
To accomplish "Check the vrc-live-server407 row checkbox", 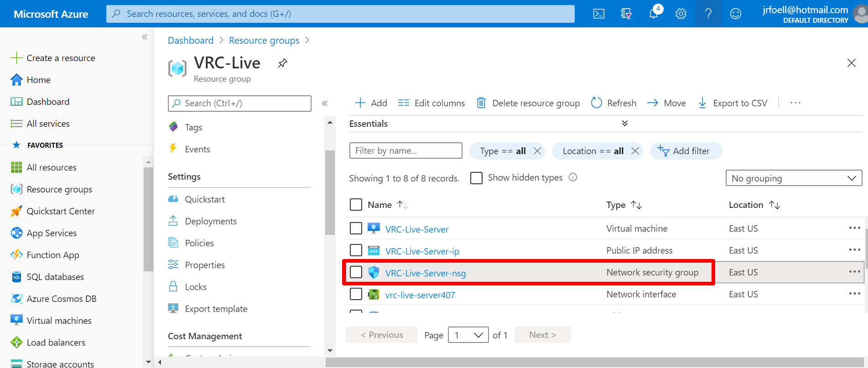I will 356,294.
